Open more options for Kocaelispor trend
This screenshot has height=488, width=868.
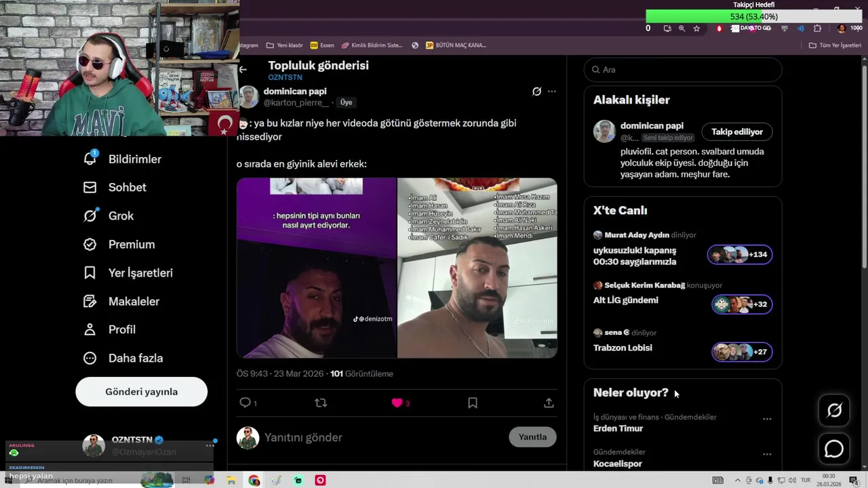tap(767, 454)
